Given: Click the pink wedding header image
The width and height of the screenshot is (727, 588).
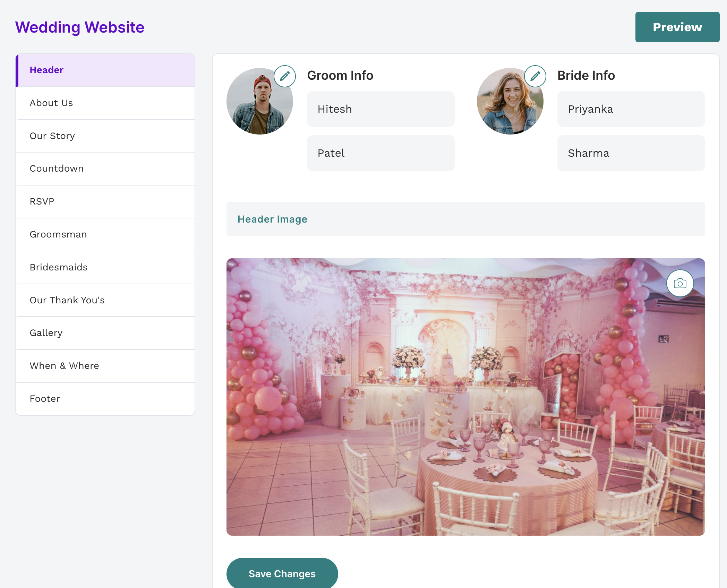Looking at the screenshot, I should [x=465, y=397].
